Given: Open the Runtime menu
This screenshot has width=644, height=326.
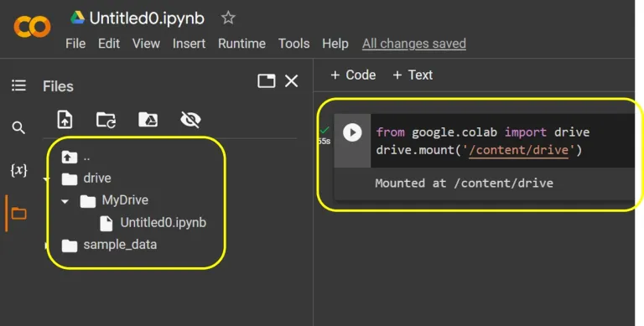Looking at the screenshot, I should 241,44.
